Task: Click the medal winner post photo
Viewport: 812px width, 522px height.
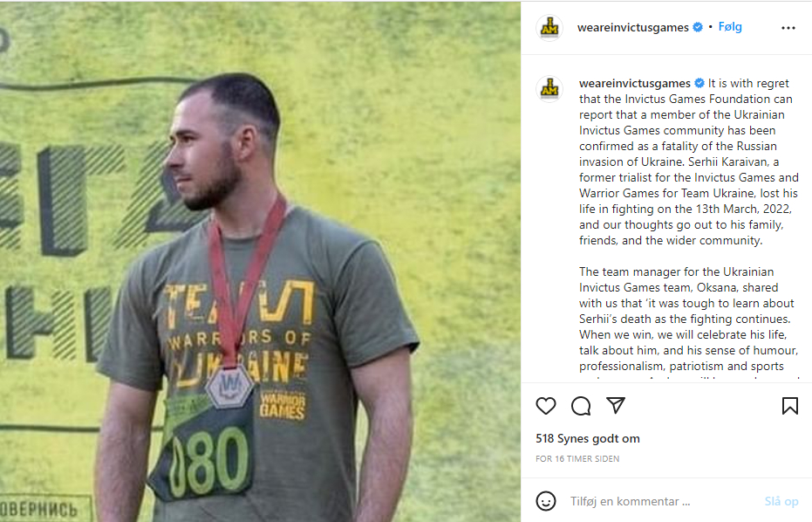Action: [260, 262]
